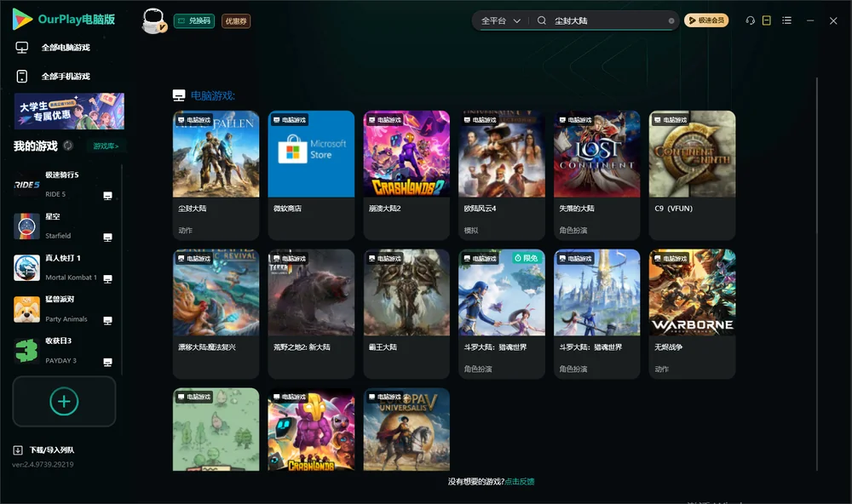Viewport: 852px width, 504px height.
Task: Select 星空 in my games
Action: click(x=64, y=226)
